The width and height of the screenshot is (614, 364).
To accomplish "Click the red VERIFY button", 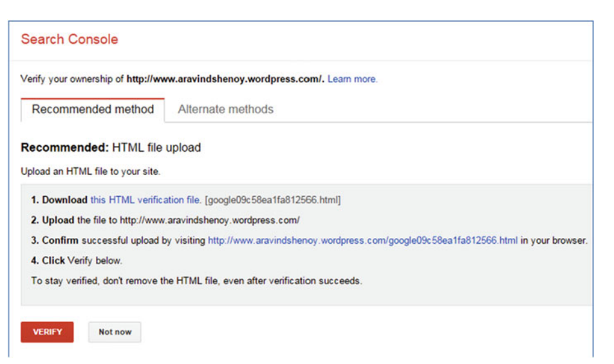I will pyautogui.click(x=47, y=332).
